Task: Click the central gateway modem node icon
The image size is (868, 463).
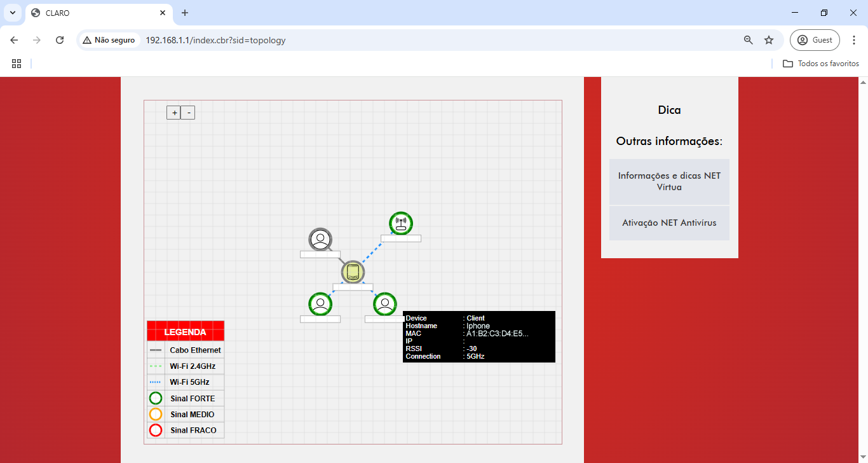Action: [353, 272]
